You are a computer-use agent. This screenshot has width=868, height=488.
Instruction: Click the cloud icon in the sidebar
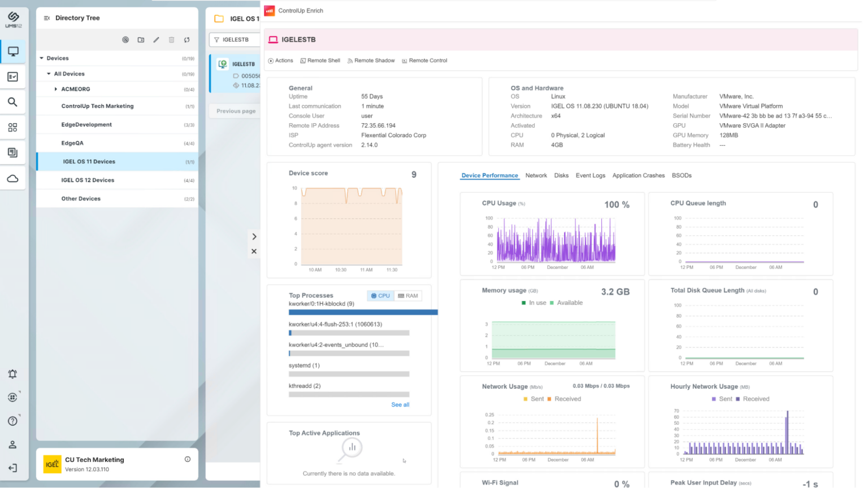click(x=12, y=177)
